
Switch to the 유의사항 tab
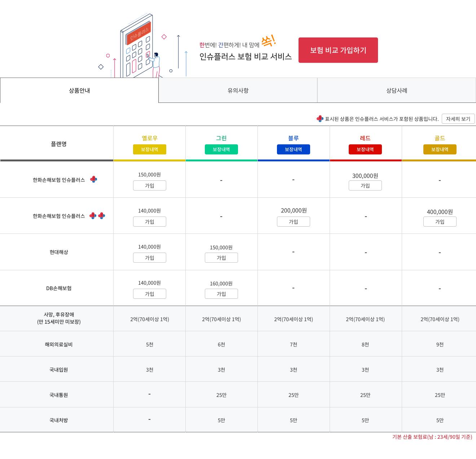tap(238, 90)
